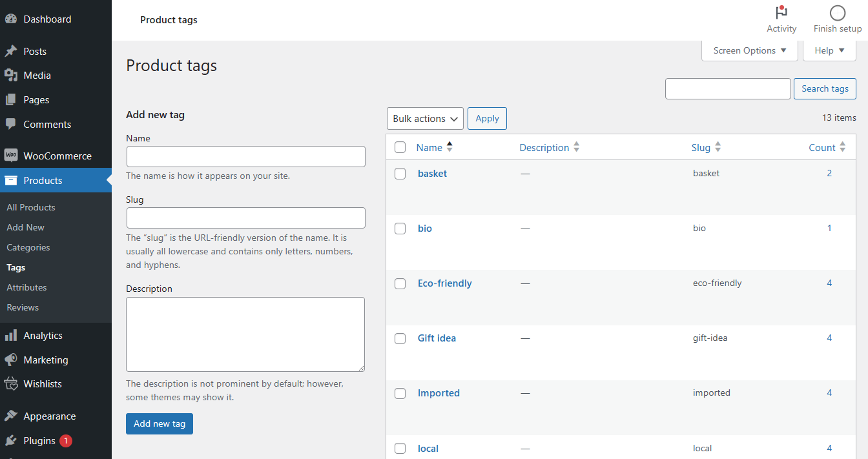Click the count 2 for basket tag
The width and height of the screenshot is (868, 459).
(829, 173)
